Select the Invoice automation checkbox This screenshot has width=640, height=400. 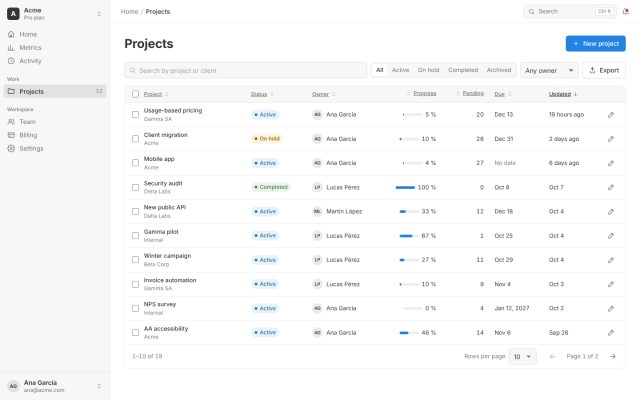pyautogui.click(x=136, y=284)
